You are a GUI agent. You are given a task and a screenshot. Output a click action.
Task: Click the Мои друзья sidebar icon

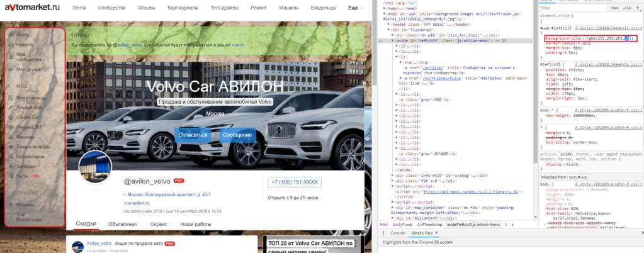[10, 69]
